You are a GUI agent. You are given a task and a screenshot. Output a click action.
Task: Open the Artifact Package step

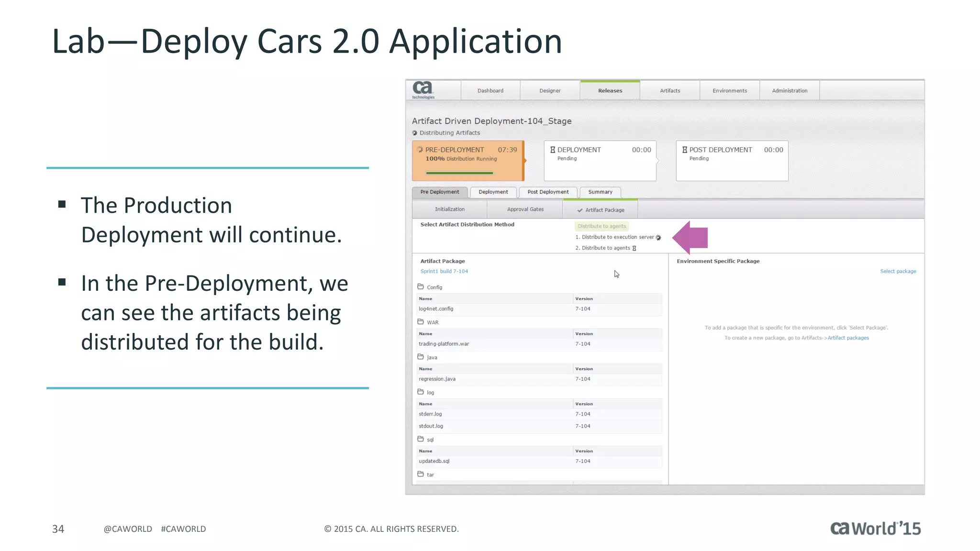(601, 209)
